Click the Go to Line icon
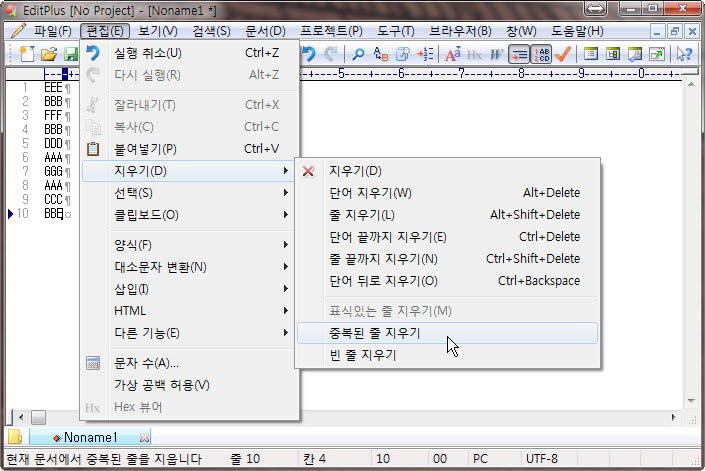The image size is (705, 471). 425,54
